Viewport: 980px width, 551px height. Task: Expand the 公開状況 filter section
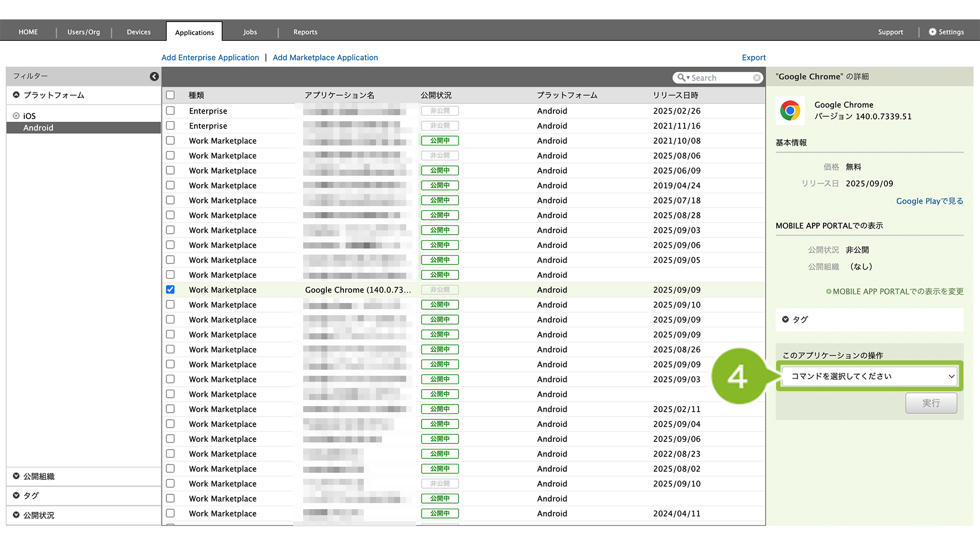[x=17, y=515]
